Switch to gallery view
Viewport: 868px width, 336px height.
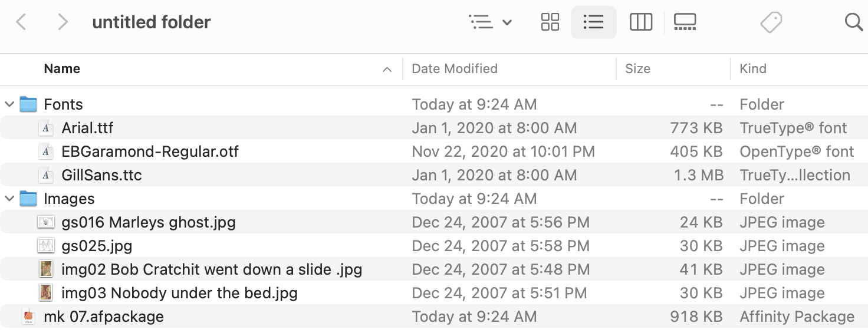685,22
